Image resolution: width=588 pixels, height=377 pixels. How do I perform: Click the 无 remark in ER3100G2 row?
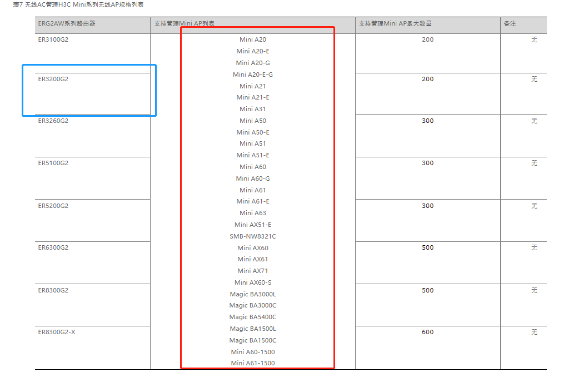535,40
